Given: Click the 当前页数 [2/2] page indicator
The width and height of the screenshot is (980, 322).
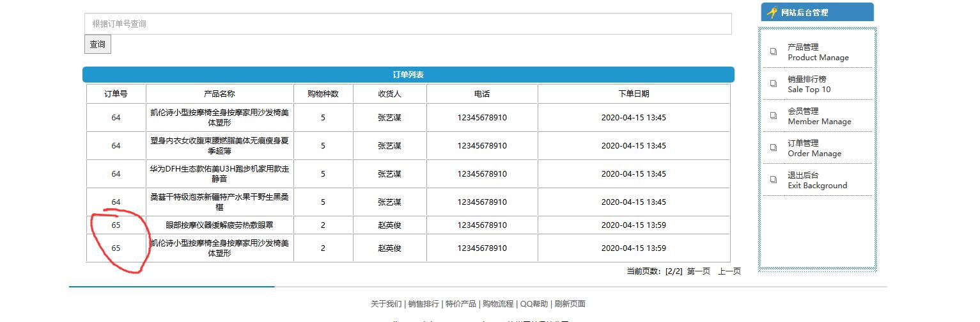Looking at the screenshot, I should (x=655, y=271).
